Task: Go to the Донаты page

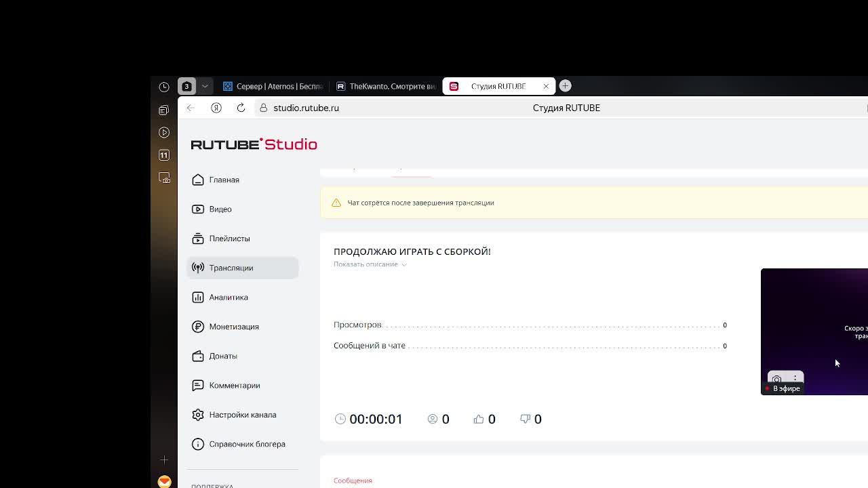Action: [242, 356]
